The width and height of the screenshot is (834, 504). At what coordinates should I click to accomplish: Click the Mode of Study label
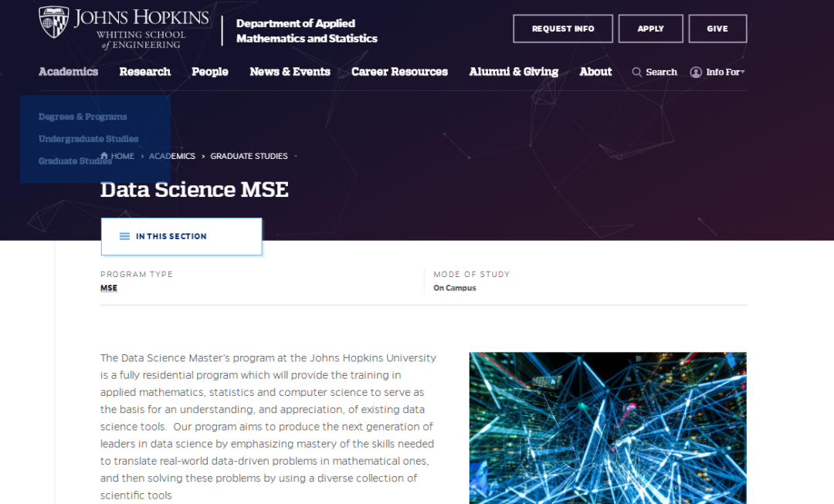[472, 274]
